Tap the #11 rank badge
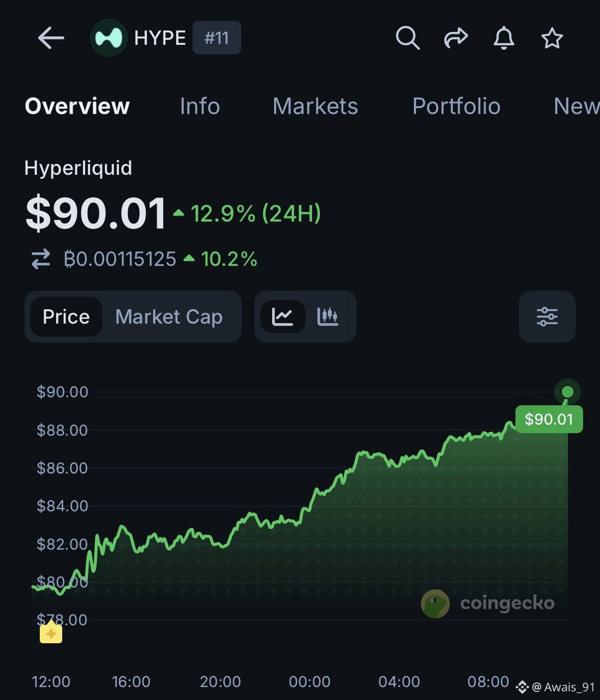600x700 pixels. click(217, 38)
